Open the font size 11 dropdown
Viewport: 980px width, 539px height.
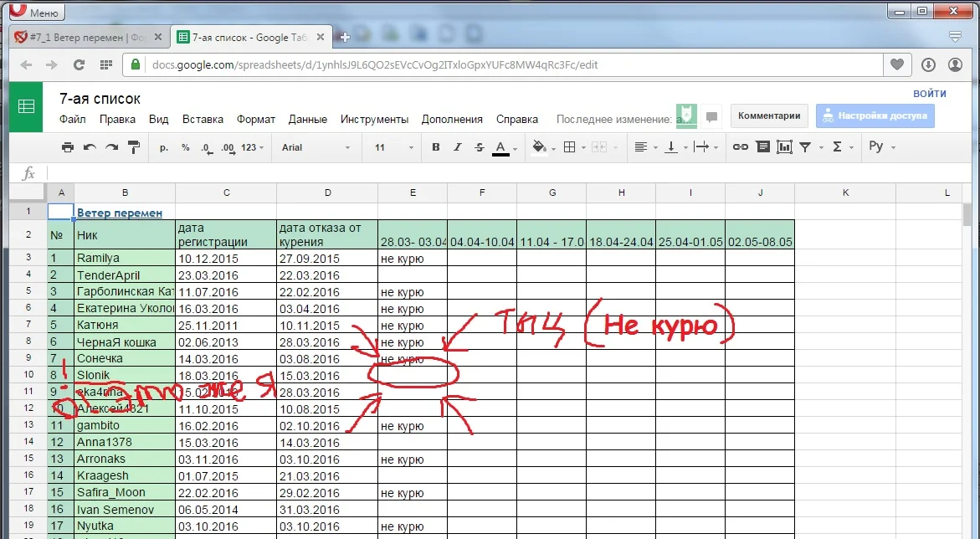pos(387,146)
